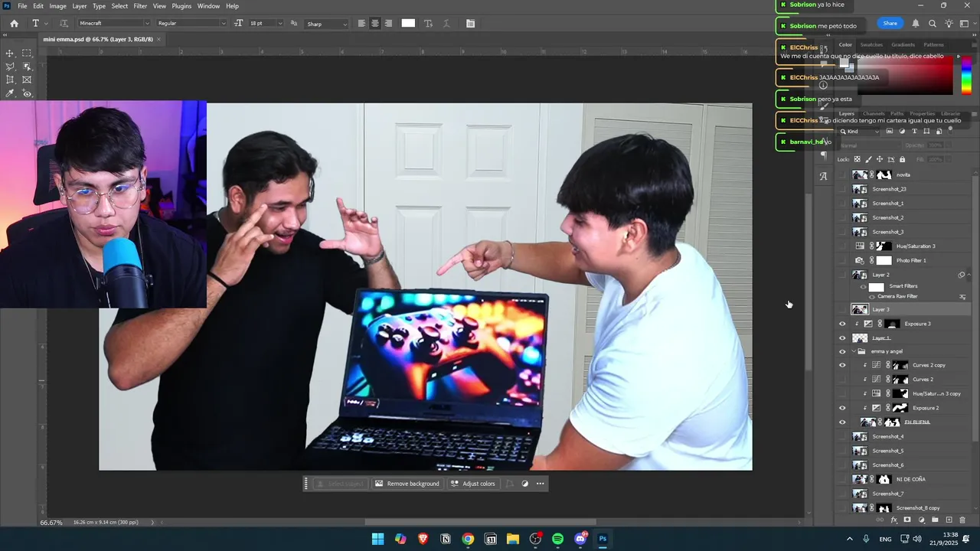980x551 pixels.
Task: Create a new layer
Action: (949, 520)
